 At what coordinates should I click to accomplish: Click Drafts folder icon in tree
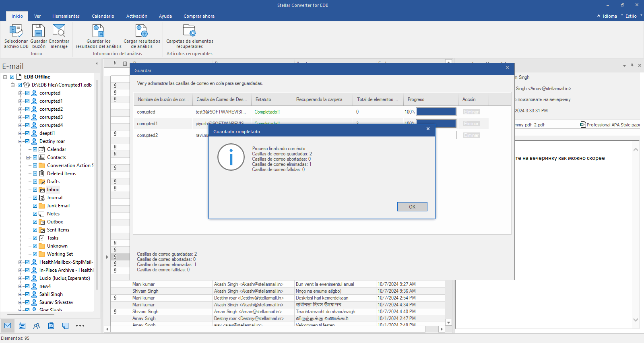click(x=42, y=182)
